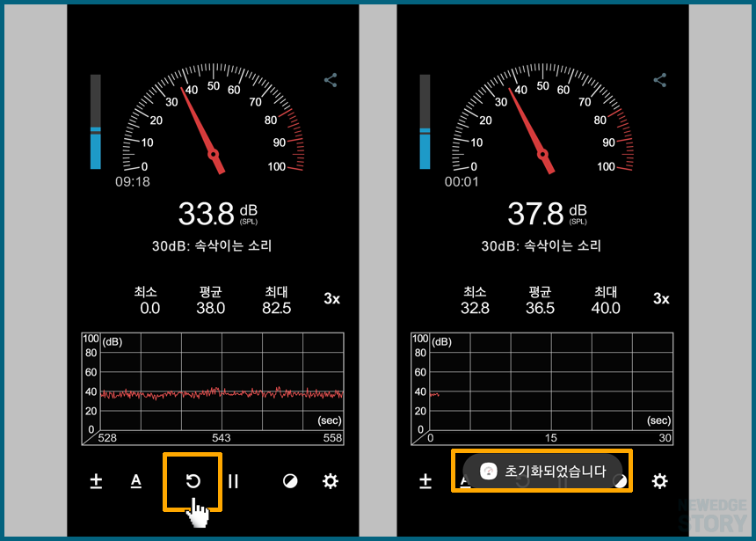Open the settings gear on the right screen
Viewport: 756px width, 541px height.
tap(659, 481)
